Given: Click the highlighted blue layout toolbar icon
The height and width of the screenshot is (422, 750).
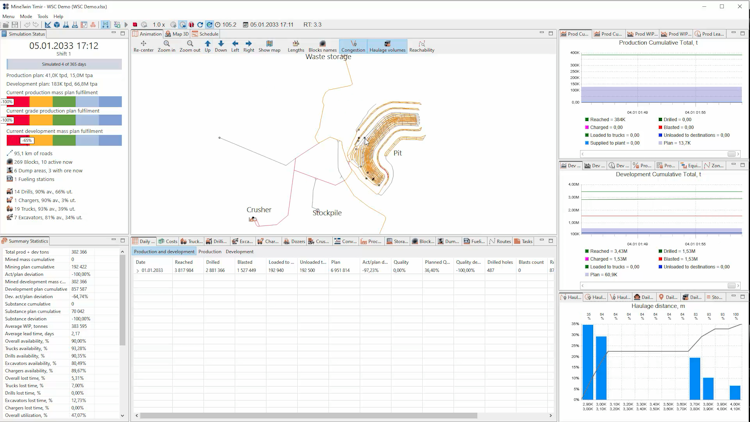Looking at the screenshot, I should [106, 24].
